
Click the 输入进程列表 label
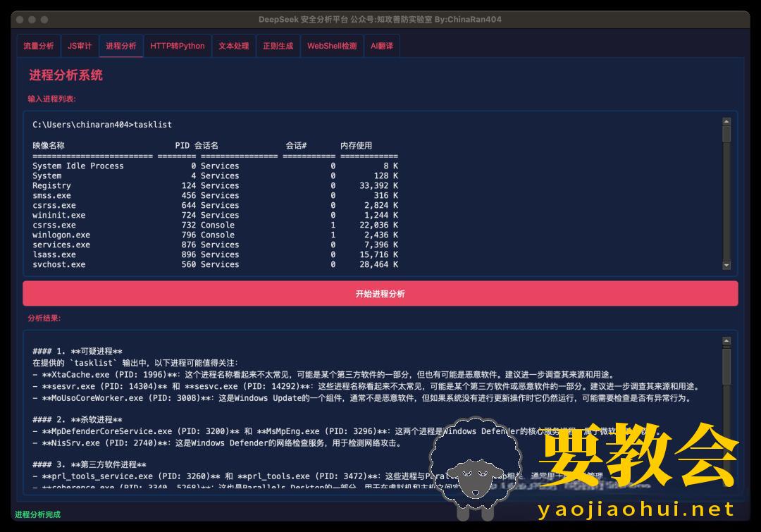51,99
